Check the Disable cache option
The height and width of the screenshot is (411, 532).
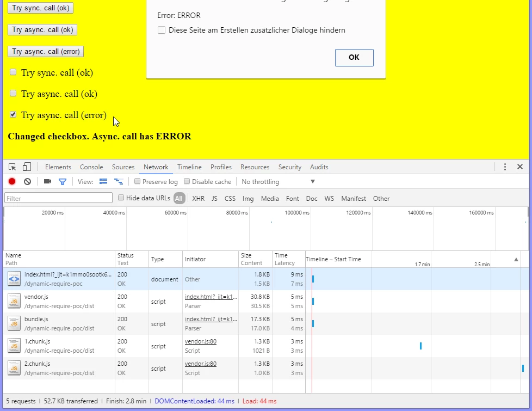coord(187,181)
